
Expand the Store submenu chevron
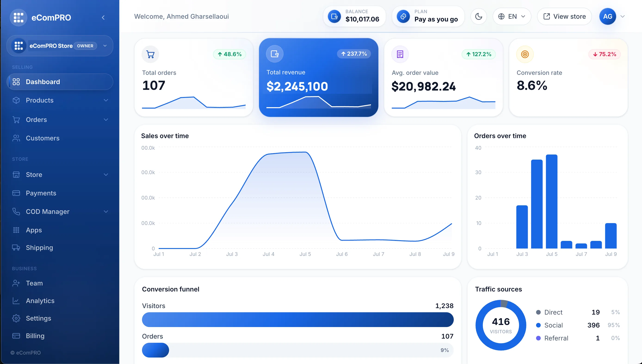tap(106, 175)
